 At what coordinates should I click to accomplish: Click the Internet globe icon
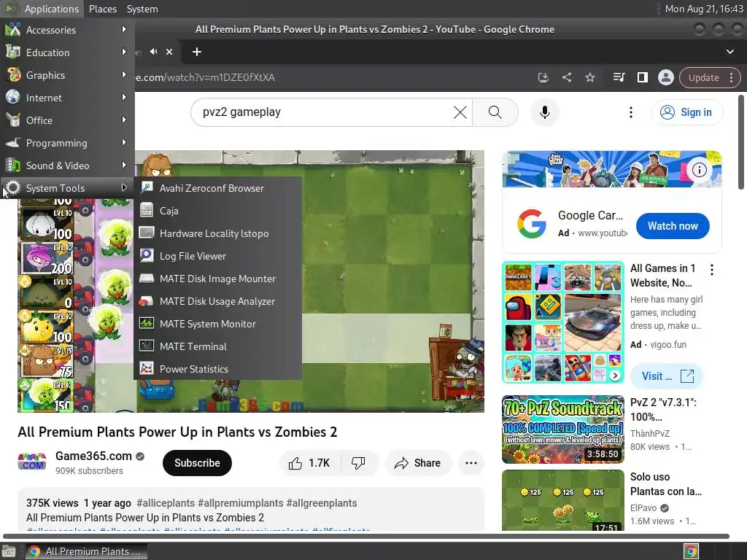(x=13, y=97)
